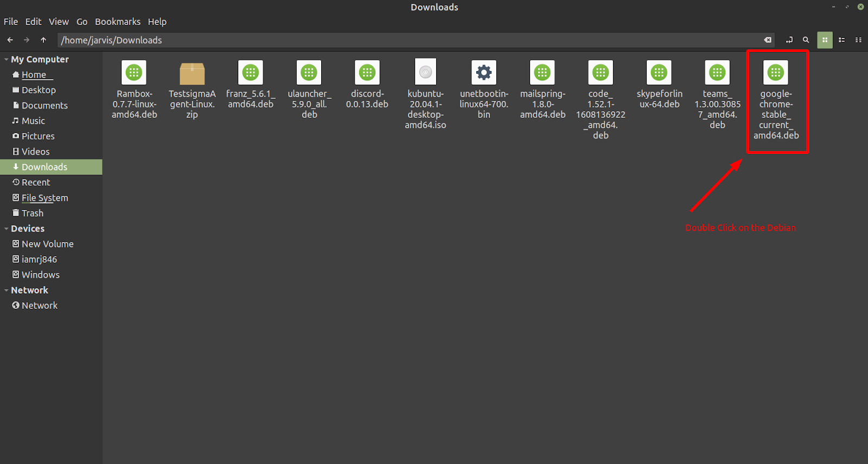Viewport: 868px width, 464px height.
Task: Switch to icon grid view
Action: point(825,40)
